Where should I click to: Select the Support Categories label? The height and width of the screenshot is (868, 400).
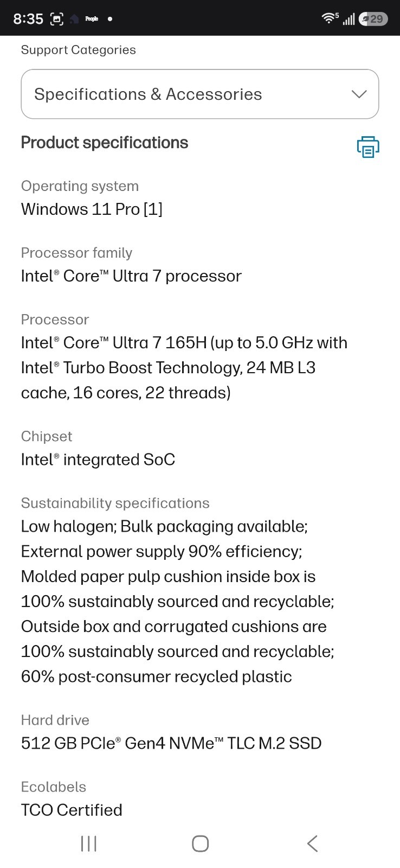coord(79,50)
